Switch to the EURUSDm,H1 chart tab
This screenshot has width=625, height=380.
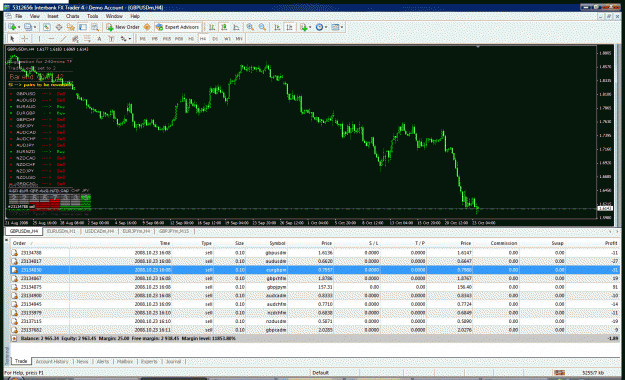point(61,231)
